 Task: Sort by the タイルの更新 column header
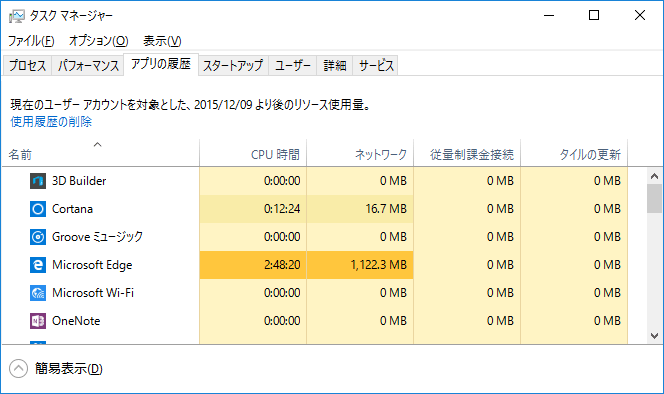574,153
